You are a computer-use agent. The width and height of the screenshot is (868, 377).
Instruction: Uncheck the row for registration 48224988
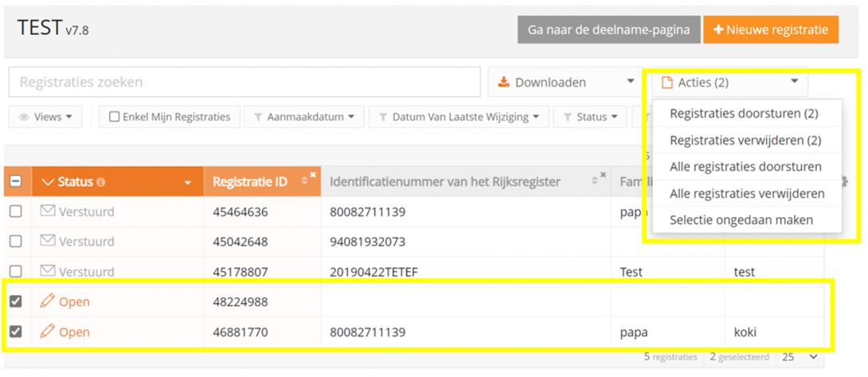tap(15, 301)
